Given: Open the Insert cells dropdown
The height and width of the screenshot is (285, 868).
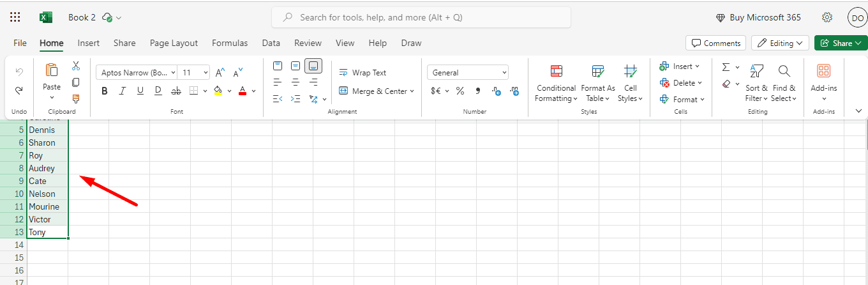Looking at the screenshot, I should [x=679, y=66].
